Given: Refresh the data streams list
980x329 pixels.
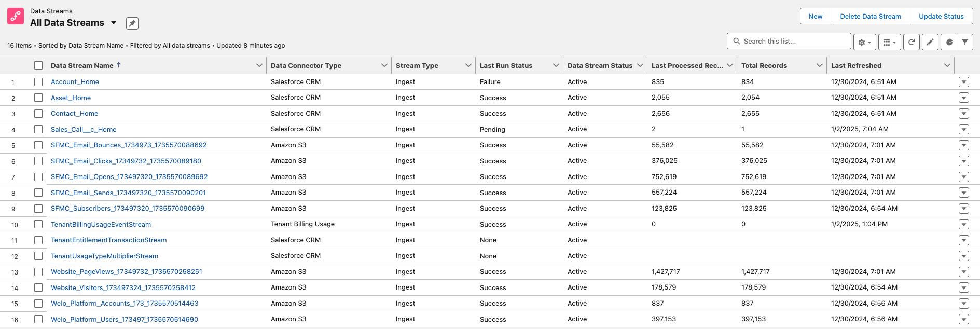Looking at the screenshot, I should [x=912, y=42].
